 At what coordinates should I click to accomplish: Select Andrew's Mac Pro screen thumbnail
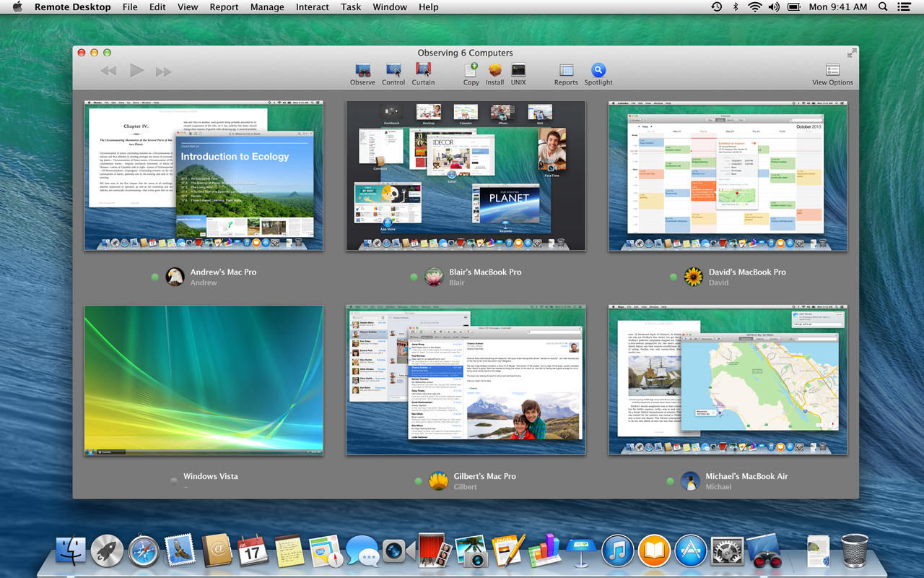(x=204, y=176)
